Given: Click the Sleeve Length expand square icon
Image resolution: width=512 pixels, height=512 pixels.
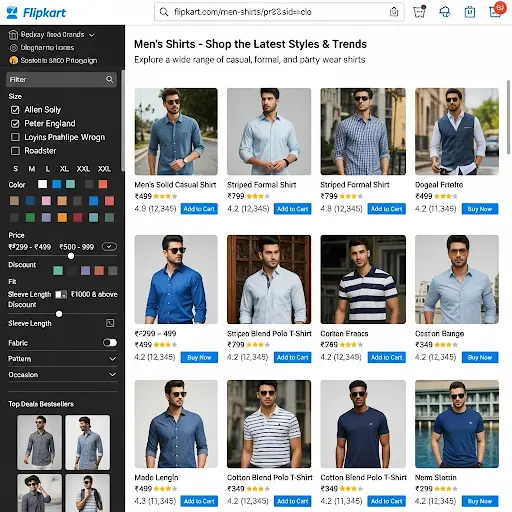Looking at the screenshot, I should pyautogui.click(x=110, y=323).
